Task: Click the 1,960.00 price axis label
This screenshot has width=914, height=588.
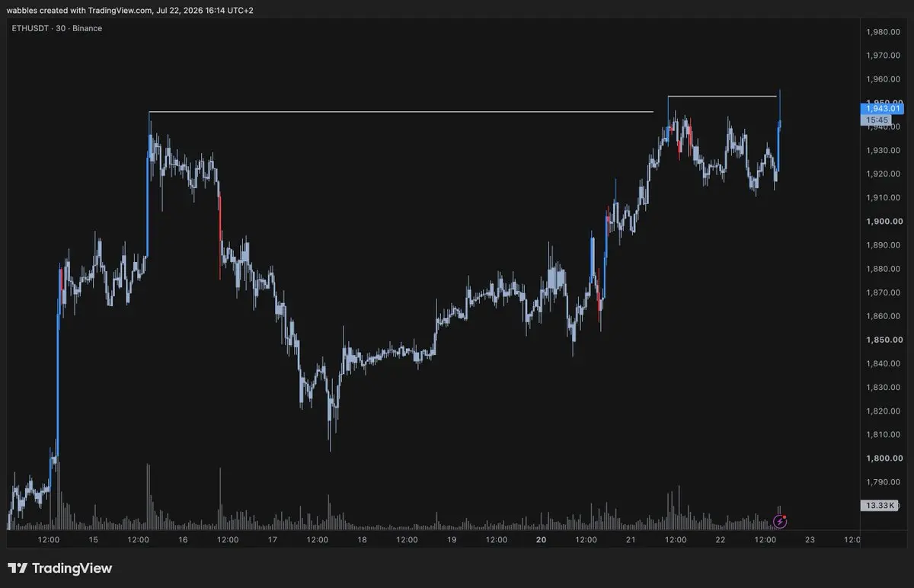Action: (x=884, y=79)
